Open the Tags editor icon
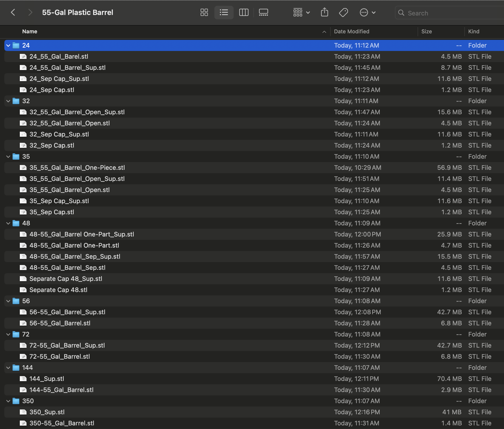Image resolution: width=504 pixels, height=429 pixels. [x=343, y=12]
